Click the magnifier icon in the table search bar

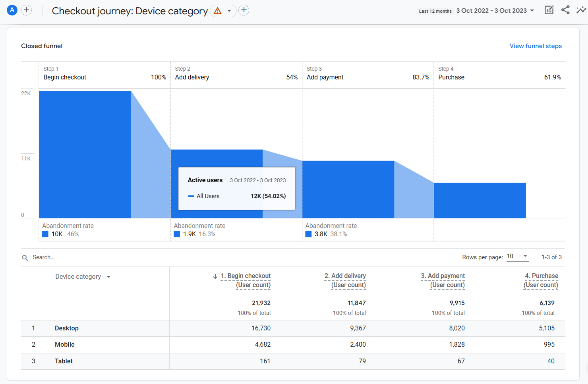click(25, 257)
